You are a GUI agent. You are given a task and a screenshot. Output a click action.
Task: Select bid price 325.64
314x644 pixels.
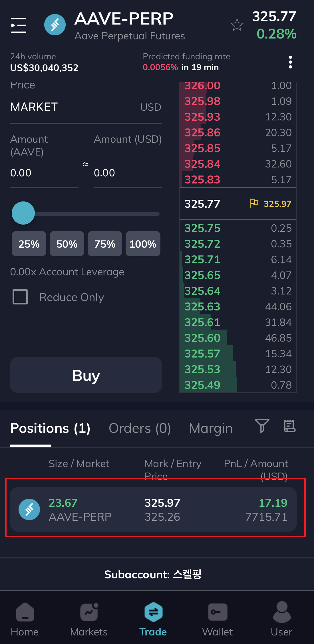(x=202, y=291)
